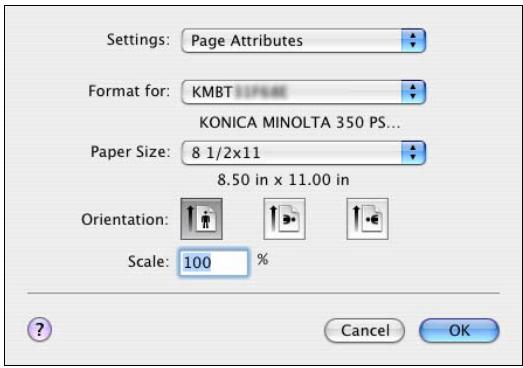This screenshot has height=368, width=523.
Task: Click the Scale label
Action: 148,261
